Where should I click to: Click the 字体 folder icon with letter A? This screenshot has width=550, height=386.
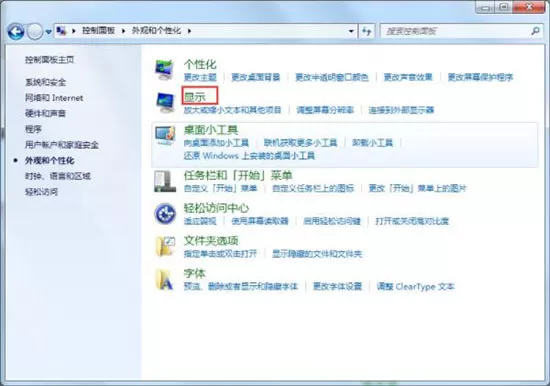click(x=165, y=279)
